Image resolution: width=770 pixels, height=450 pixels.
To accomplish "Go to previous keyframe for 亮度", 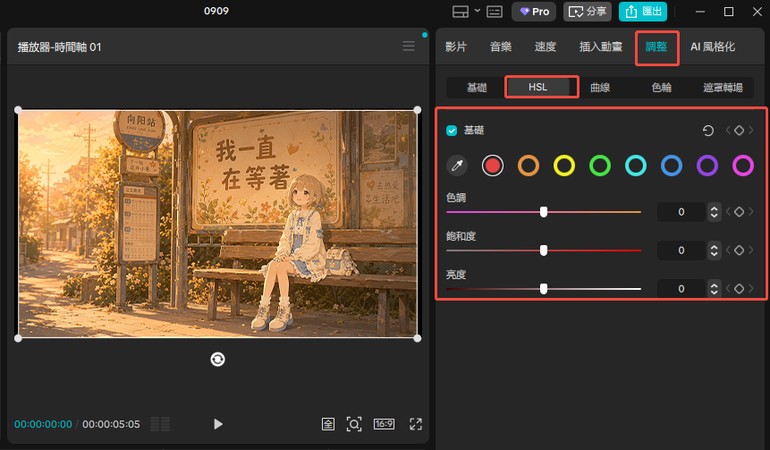I will pos(728,288).
